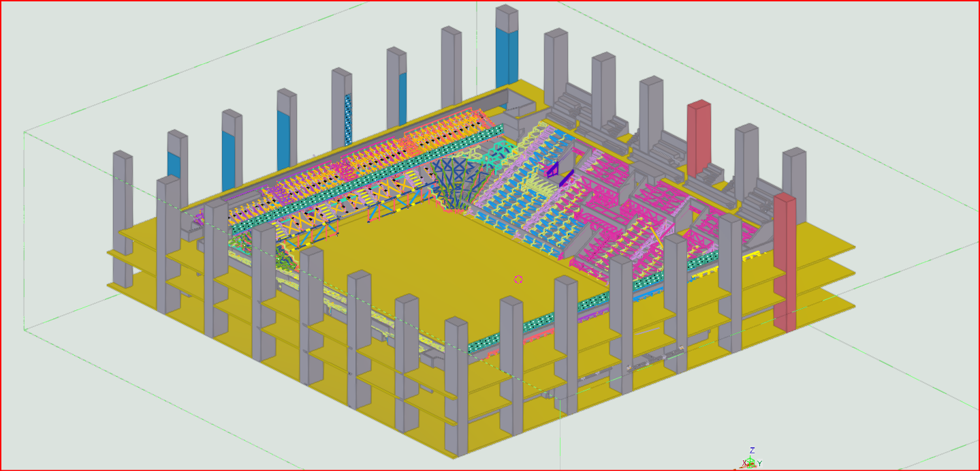Select the blue perforated lattice column in the back row

349,119
